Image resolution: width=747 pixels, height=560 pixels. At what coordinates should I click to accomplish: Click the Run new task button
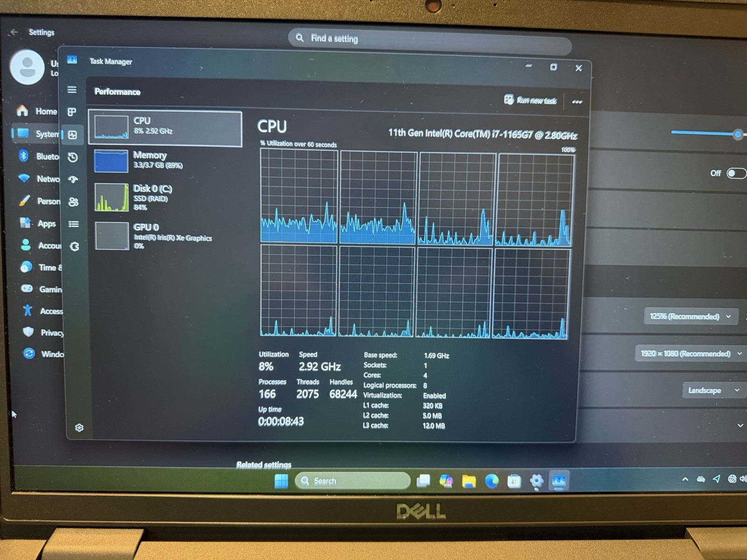[x=530, y=100]
